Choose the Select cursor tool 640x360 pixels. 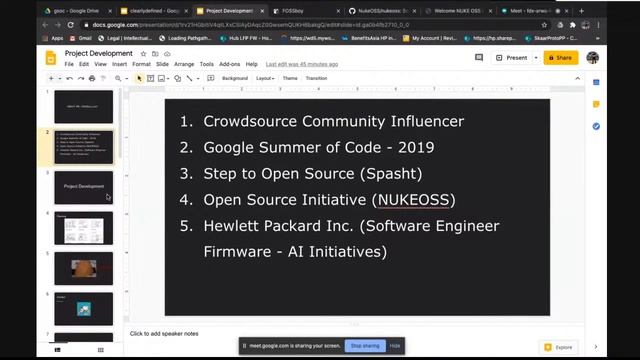click(139, 78)
